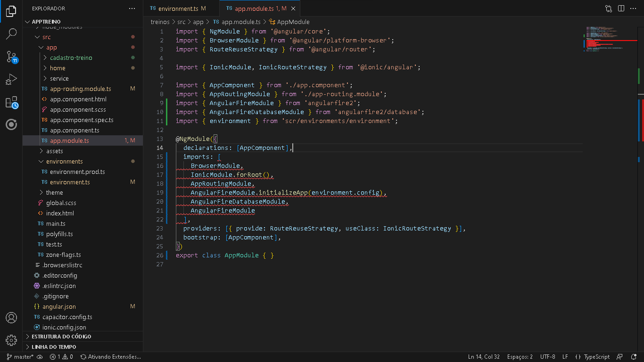
Task: Expand the cadastro-treino folder
Action: click(x=71, y=58)
